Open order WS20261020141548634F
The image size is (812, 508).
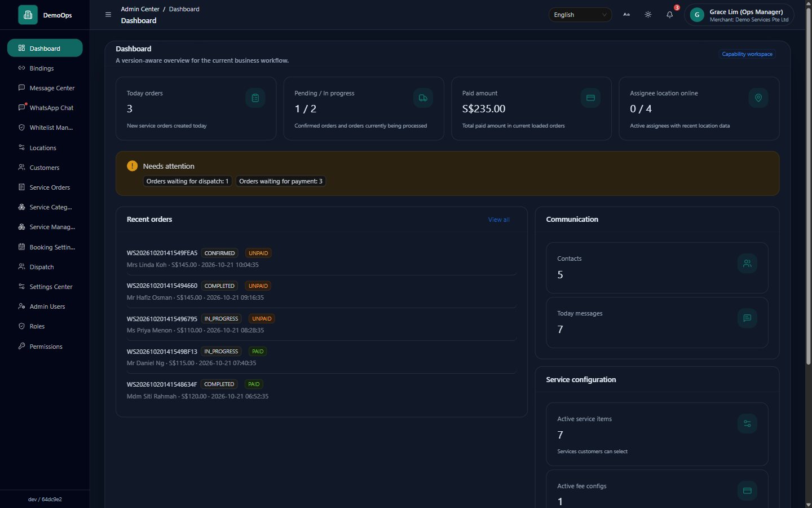click(162, 384)
